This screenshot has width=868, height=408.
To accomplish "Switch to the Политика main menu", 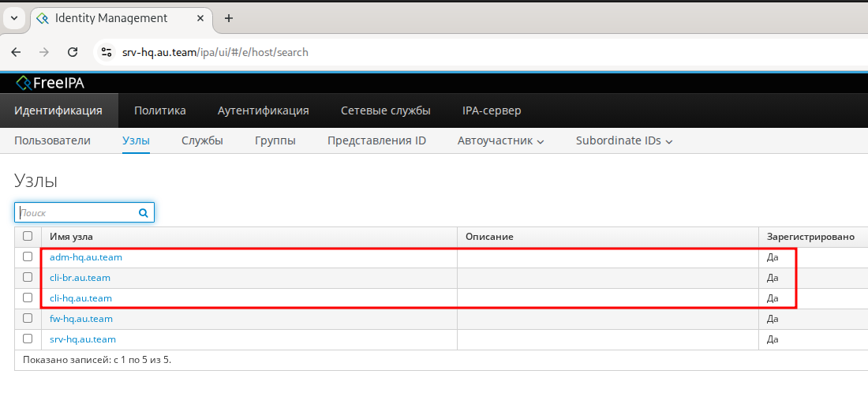I will (x=160, y=110).
